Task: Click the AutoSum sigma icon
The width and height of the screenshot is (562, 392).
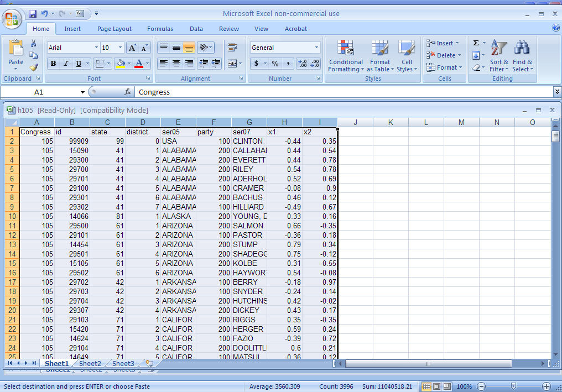Action: 476,43
